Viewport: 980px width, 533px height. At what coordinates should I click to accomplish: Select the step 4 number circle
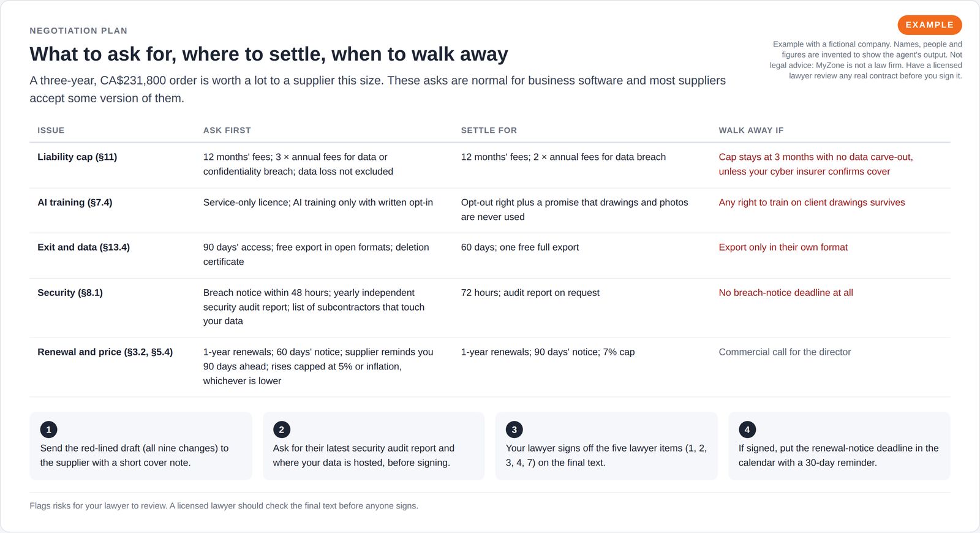click(747, 429)
